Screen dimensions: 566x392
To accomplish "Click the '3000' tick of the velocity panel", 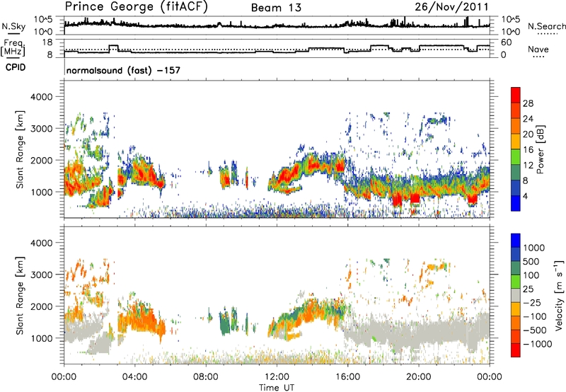I will [41, 275].
